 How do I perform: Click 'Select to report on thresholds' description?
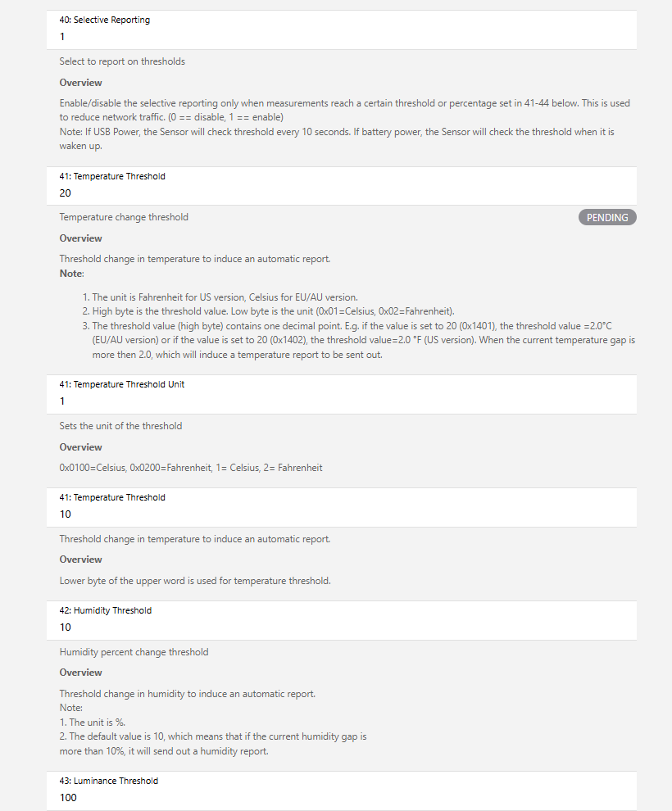[122, 61]
